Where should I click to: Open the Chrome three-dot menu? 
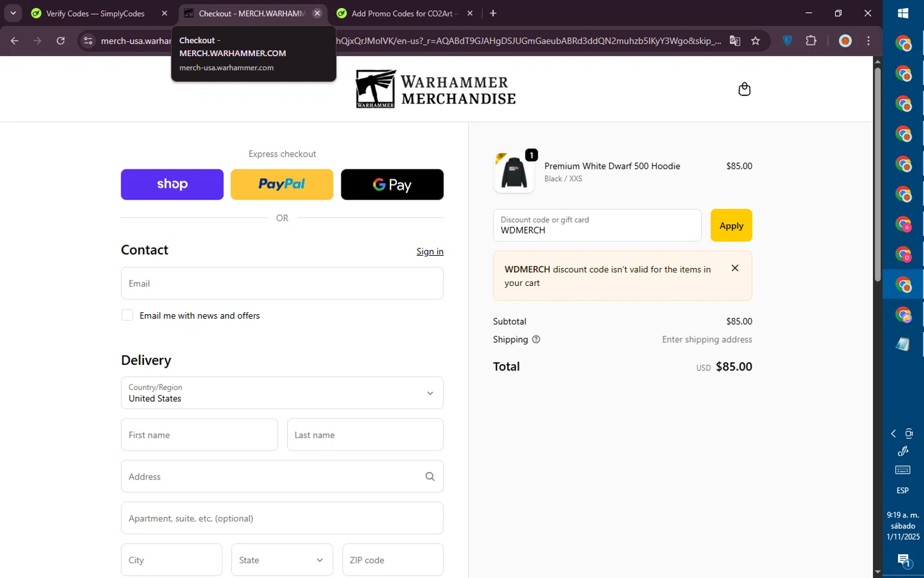click(869, 41)
